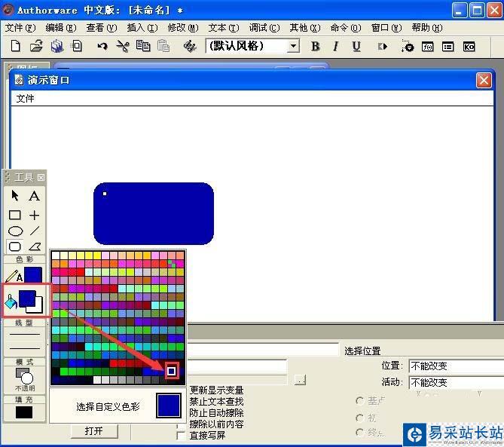
Task: Open the 修改 menu
Action: (x=183, y=28)
